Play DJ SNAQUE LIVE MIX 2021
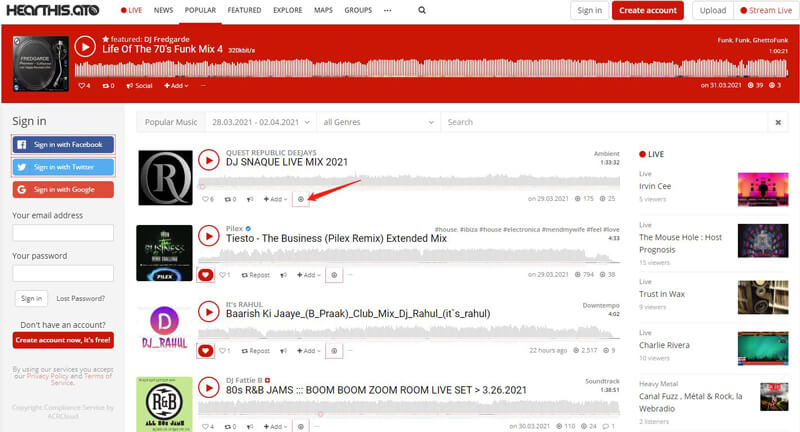 coord(209,160)
